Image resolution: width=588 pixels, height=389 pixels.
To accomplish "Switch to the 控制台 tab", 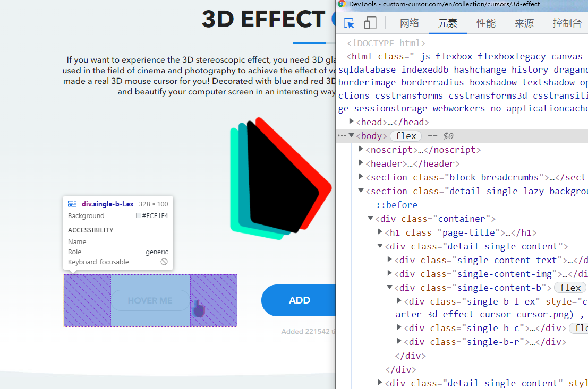I will pyautogui.click(x=567, y=23).
